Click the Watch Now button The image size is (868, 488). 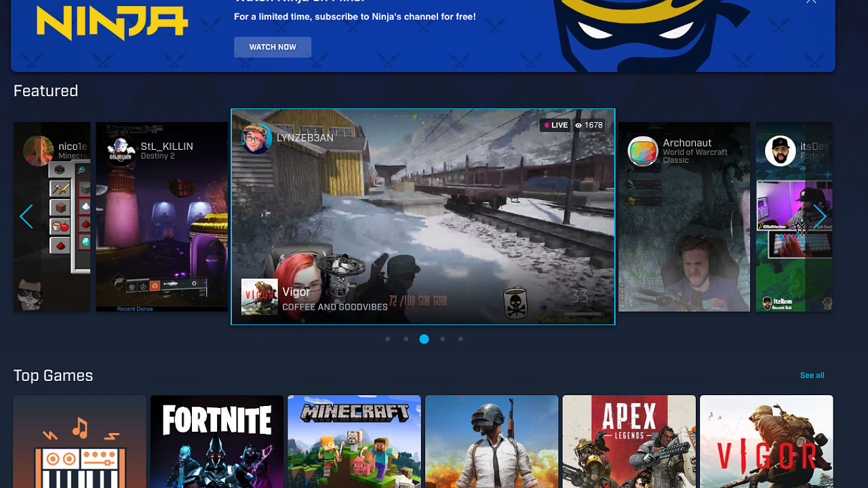click(273, 47)
